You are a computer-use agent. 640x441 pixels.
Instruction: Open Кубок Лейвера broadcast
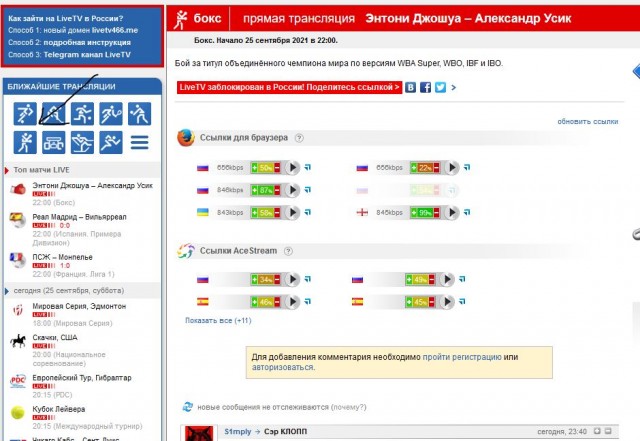coord(59,409)
